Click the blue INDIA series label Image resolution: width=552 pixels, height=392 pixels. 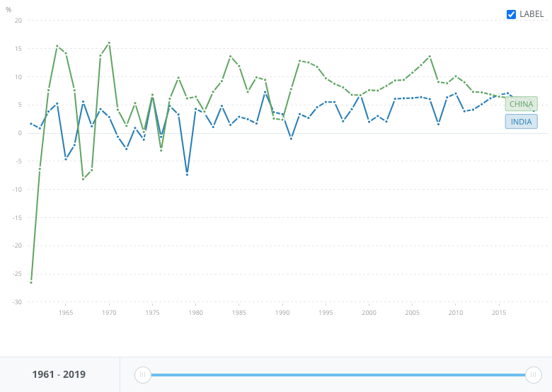[x=521, y=122]
